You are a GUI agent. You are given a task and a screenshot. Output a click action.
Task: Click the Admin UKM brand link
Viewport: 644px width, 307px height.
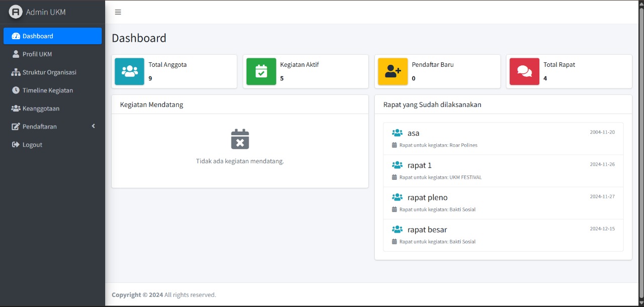click(46, 12)
